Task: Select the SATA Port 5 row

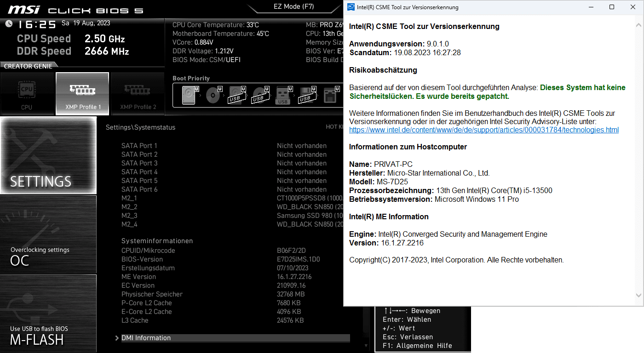Action: coord(233,181)
